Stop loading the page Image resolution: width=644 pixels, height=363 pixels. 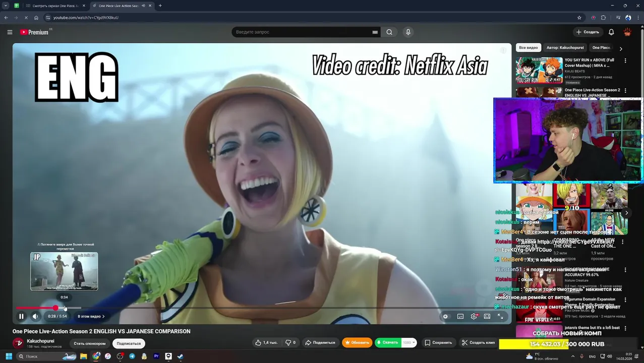(26, 18)
